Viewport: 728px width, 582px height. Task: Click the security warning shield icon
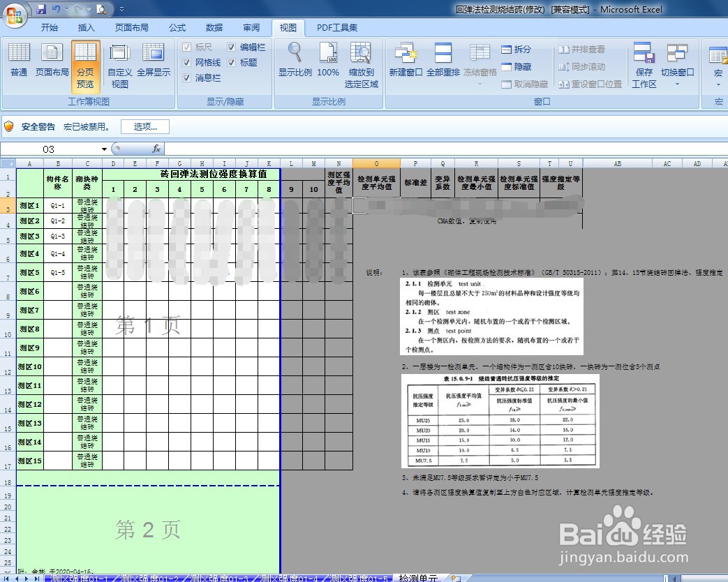[x=9, y=126]
